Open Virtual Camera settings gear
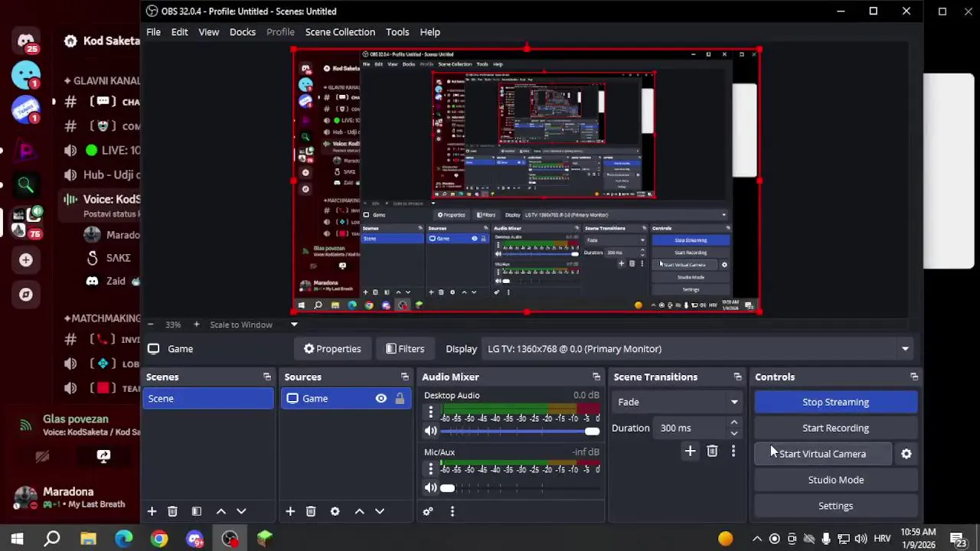 (906, 454)
